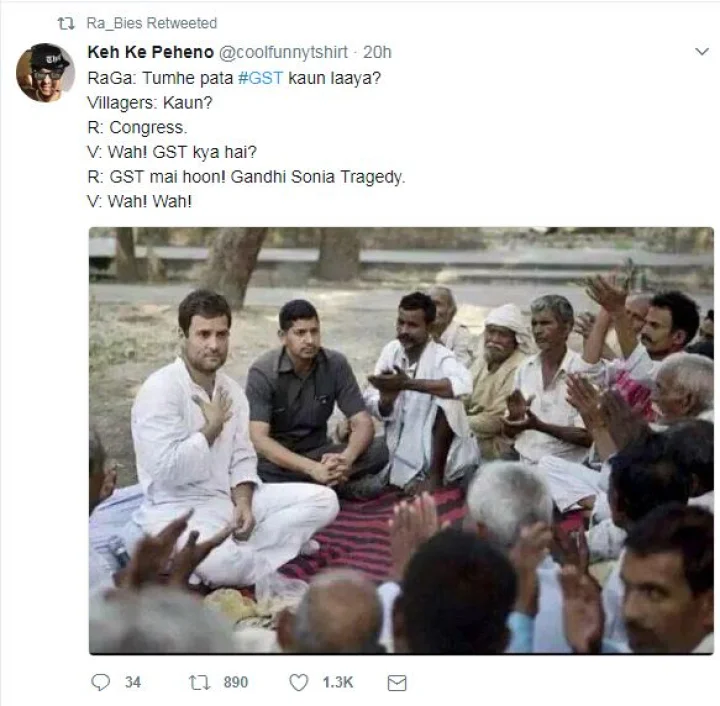Send tweet via Direct Message envelope icon

(x=397, y=683)
